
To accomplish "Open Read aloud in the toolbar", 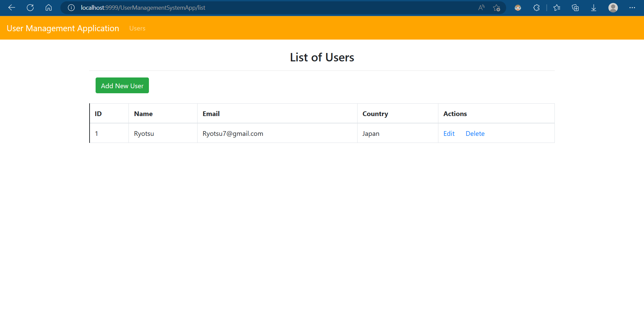I will pyautogui.click(x=481, y=8).
